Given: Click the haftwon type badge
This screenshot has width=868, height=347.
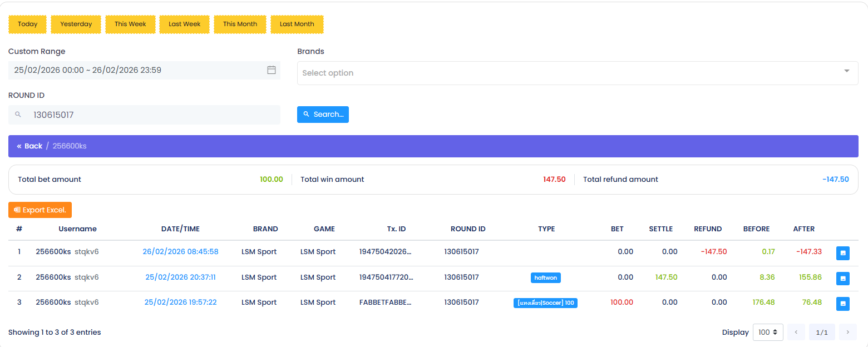Looking at the screenshot, I should (545, 277).
